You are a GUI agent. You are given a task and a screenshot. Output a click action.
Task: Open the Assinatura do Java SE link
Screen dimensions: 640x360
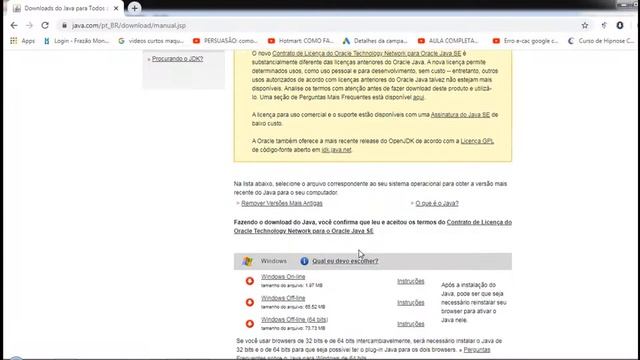460,115
